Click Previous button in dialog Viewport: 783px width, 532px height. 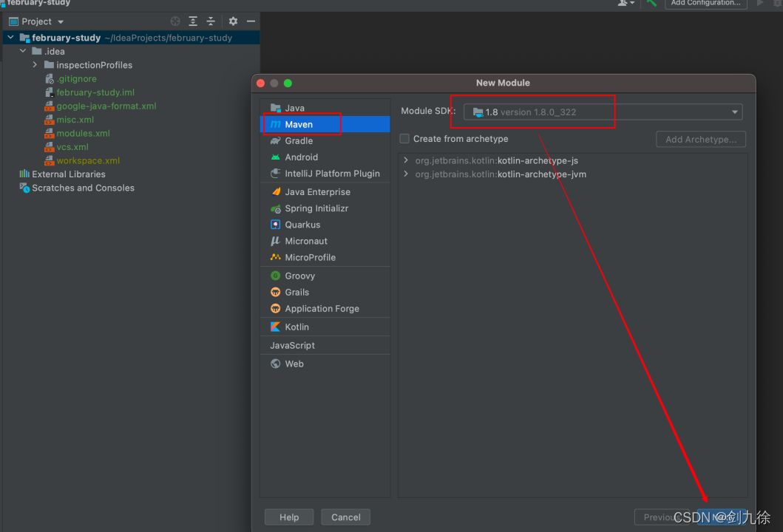click(663, 517)
